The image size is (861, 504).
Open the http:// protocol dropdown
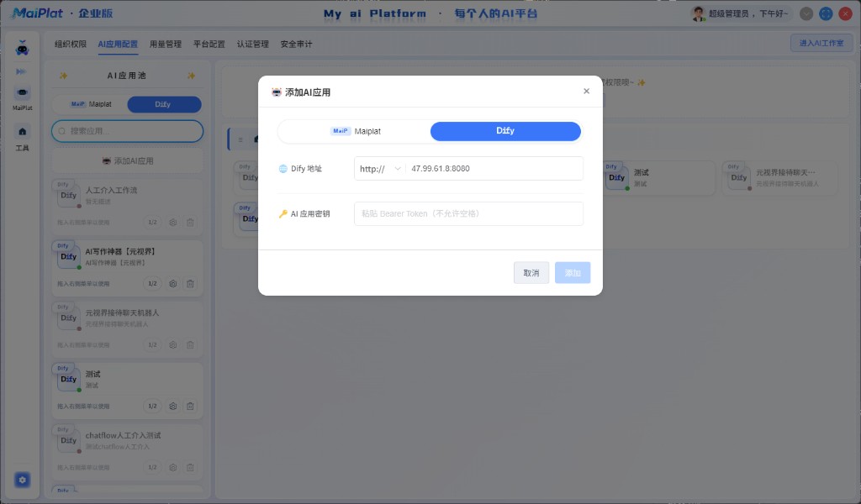380,168
